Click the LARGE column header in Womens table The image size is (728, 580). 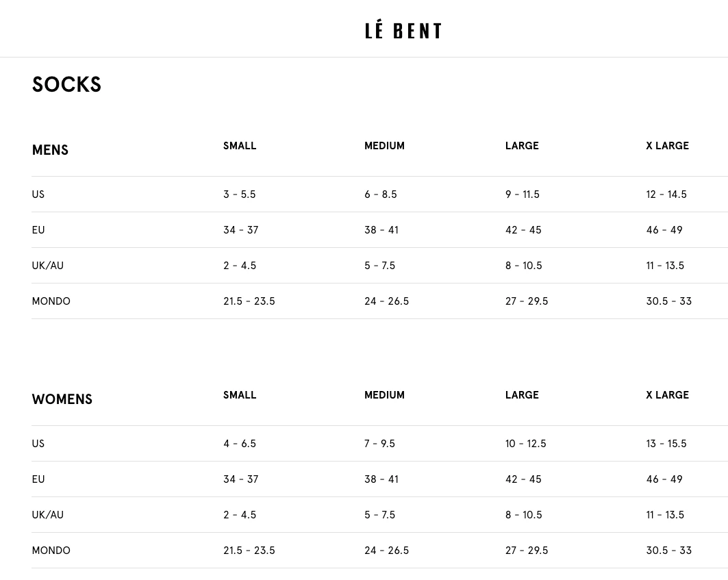522,395
